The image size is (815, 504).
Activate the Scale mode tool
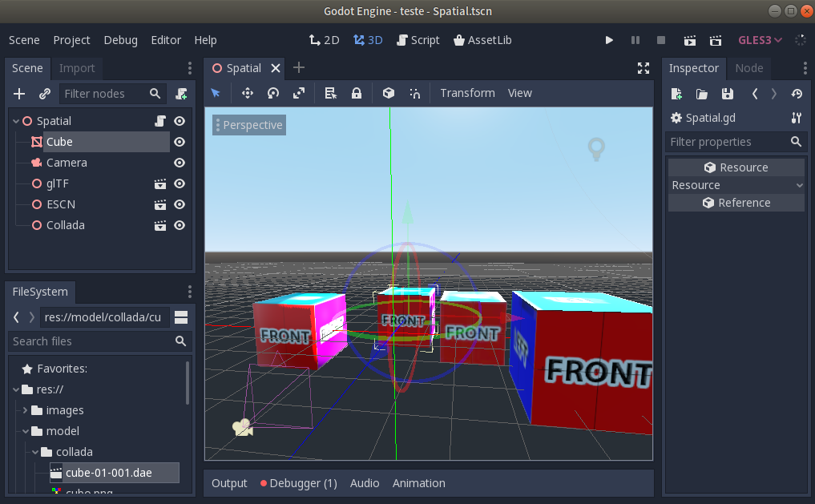coord(299,93)
